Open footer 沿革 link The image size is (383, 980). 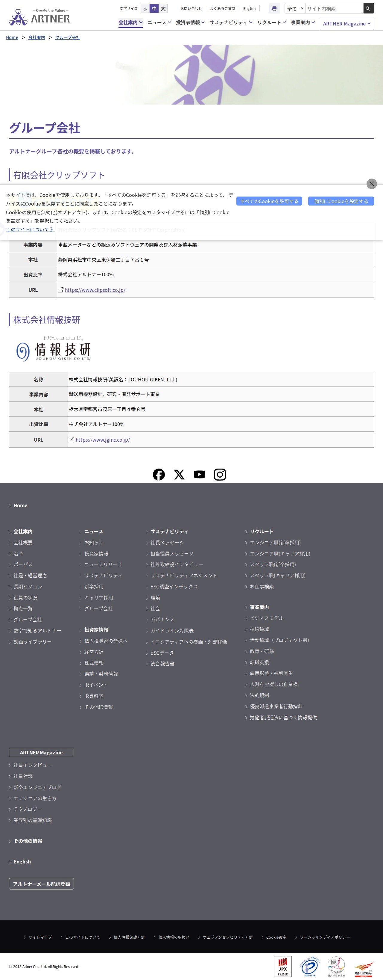point(18,554)
